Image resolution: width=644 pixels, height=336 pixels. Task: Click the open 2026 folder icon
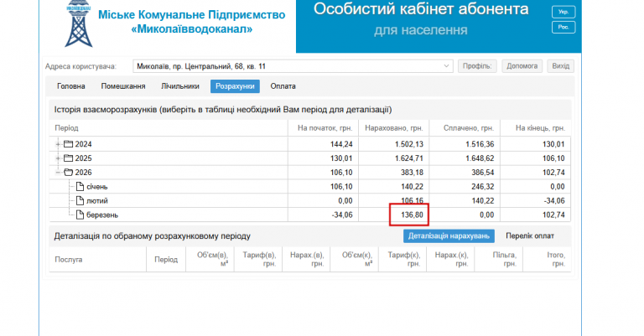click(x=68, y=173)
